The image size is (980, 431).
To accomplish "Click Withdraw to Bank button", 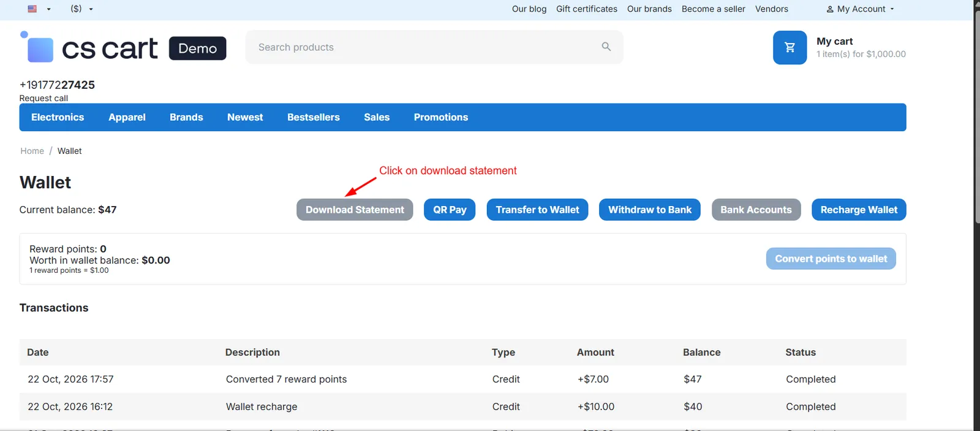I will (650, 210).
